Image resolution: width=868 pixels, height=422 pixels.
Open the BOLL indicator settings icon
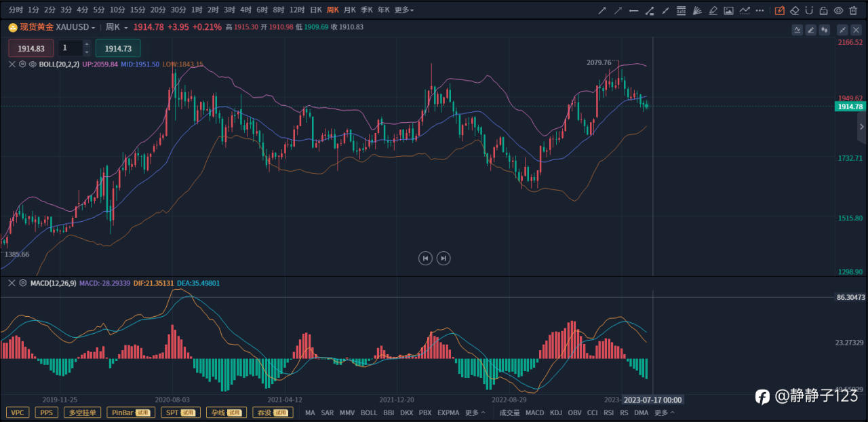click(22, 64)
